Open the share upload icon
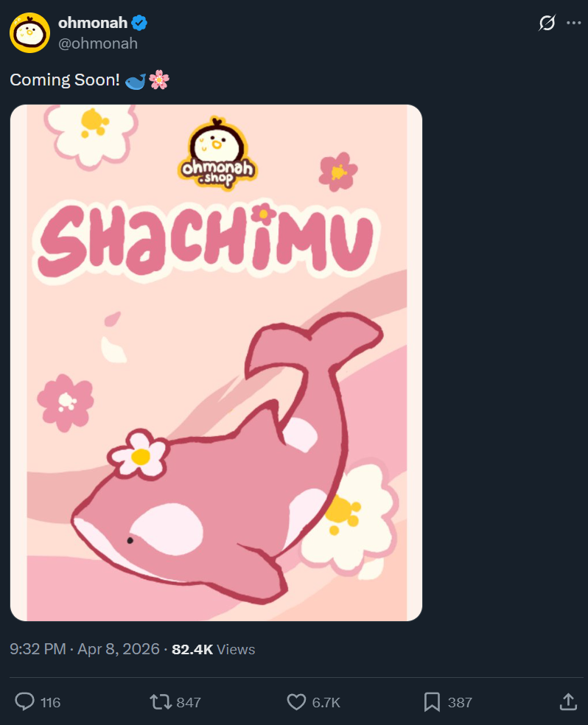The image size is (588, 725). [568, 701]
